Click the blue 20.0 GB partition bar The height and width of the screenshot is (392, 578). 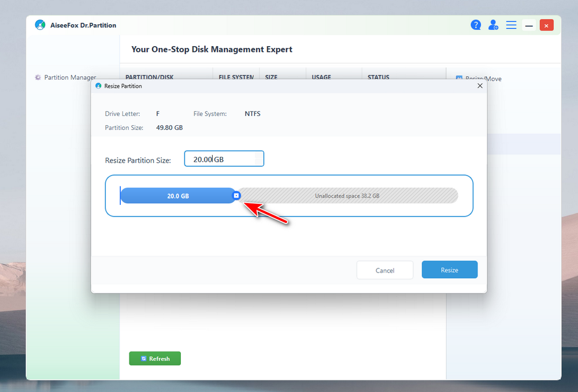coord(177,196)
